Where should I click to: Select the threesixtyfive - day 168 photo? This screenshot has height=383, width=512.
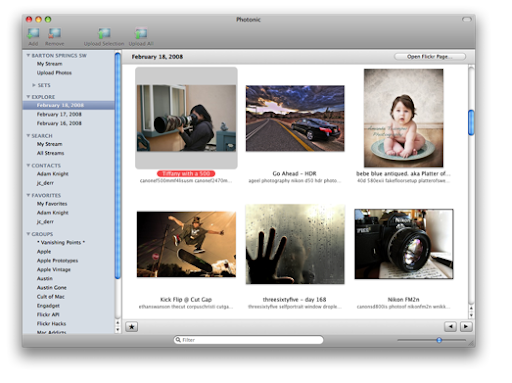295,244
